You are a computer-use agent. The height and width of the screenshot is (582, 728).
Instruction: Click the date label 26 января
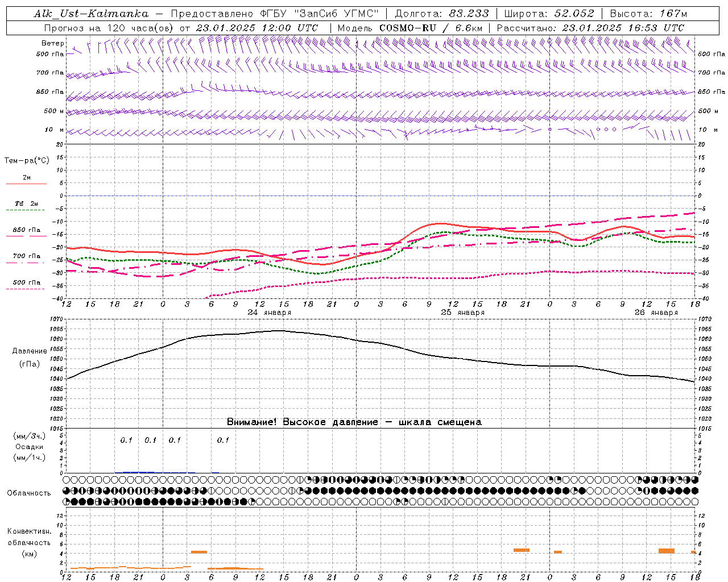click(656, 313)
